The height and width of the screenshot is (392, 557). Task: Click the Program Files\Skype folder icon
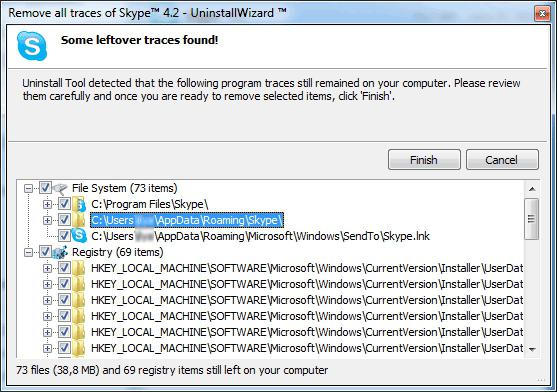79,204
